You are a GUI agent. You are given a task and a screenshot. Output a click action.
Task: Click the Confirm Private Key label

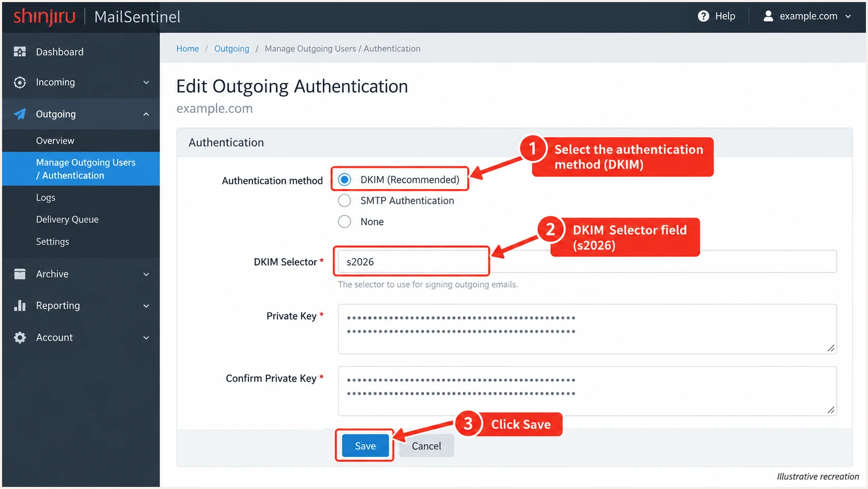click(271, 378)
